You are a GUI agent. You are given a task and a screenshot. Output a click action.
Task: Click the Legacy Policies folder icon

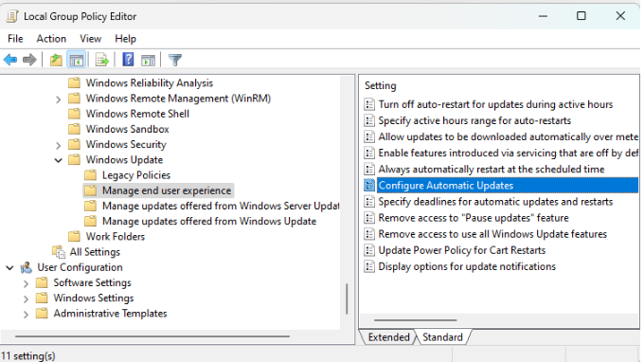90,175
